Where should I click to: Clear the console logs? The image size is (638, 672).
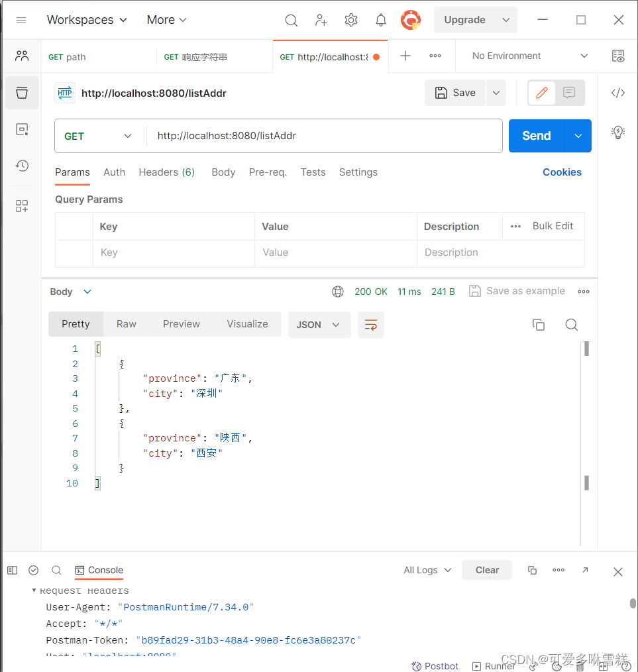[487, 571]
